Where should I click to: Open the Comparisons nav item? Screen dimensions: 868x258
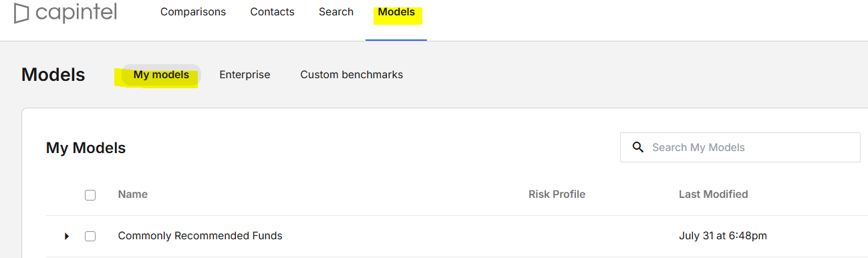[193, 12]
